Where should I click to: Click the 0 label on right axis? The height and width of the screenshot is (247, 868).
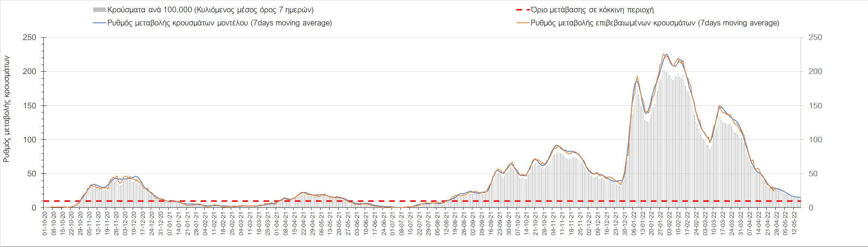pyautogui.click(x=811, y=208)
